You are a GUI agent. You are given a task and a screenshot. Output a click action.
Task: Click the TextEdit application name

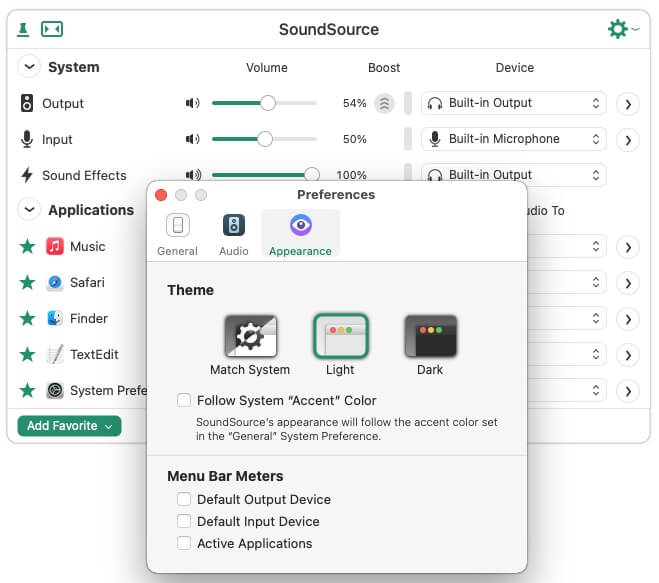click(94, 354)
